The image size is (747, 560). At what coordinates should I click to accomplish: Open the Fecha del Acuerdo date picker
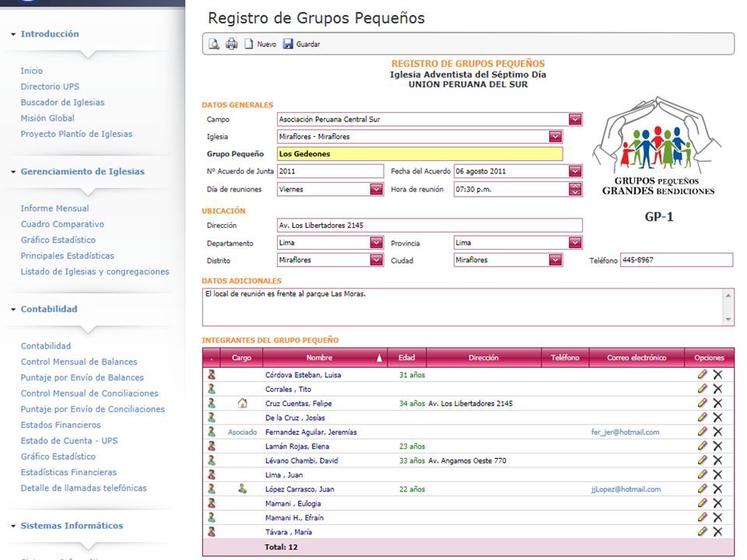pyautogui.click(x=575, y=171)
